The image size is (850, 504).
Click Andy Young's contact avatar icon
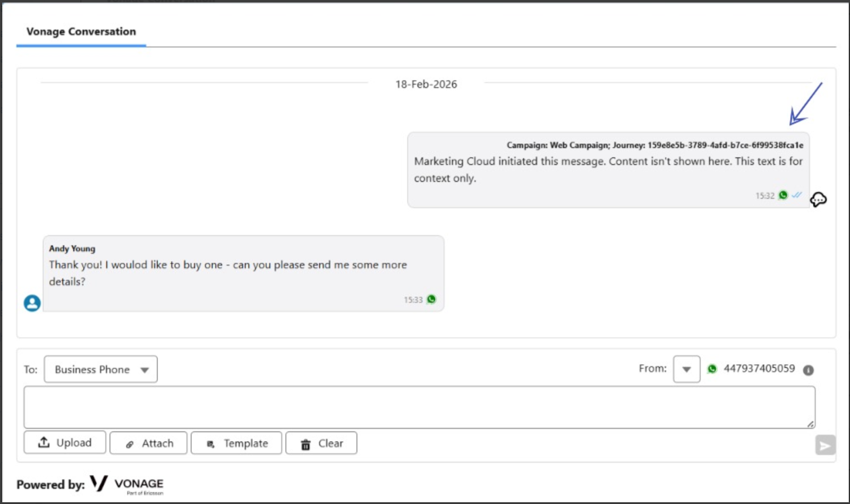click(x=32, y=303)
